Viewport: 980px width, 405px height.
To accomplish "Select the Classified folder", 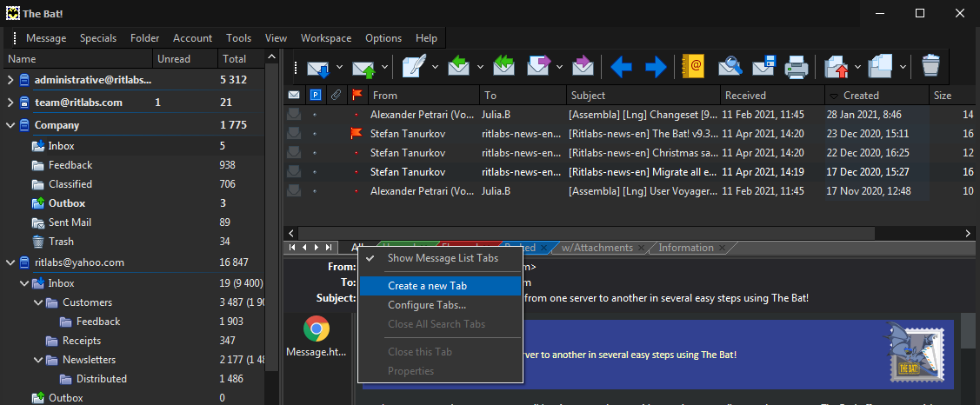I will pyautogui.click(x=70, y=184).
